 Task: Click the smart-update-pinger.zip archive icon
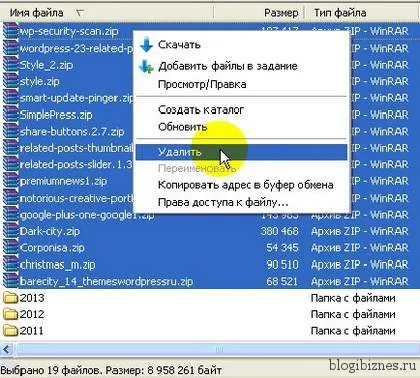[x=11, y=98]
